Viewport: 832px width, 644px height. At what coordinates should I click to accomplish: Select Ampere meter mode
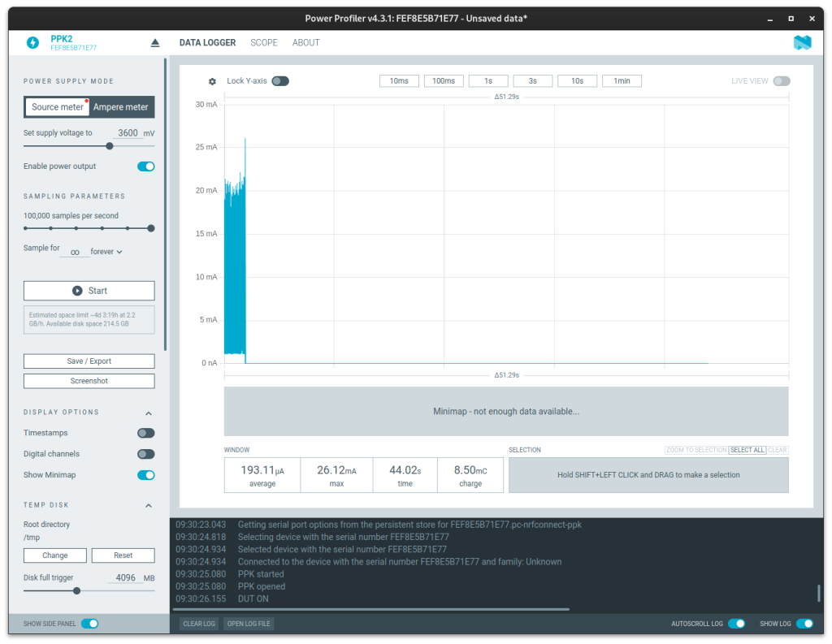(x=121, y=107)
